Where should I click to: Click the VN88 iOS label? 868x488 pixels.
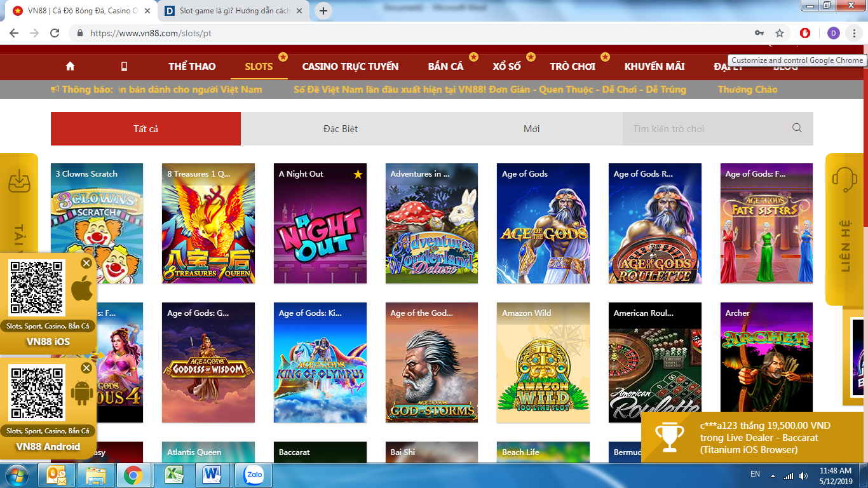point(48,342)
